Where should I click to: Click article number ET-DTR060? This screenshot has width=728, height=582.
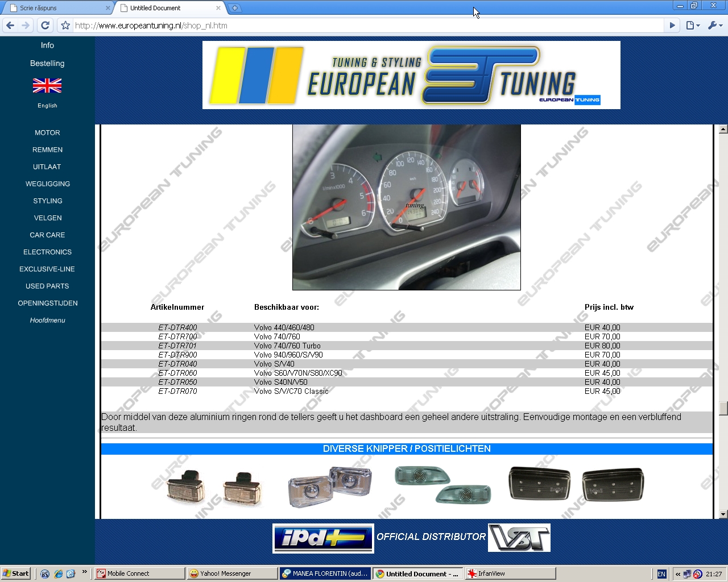click(x=177, y=373)
